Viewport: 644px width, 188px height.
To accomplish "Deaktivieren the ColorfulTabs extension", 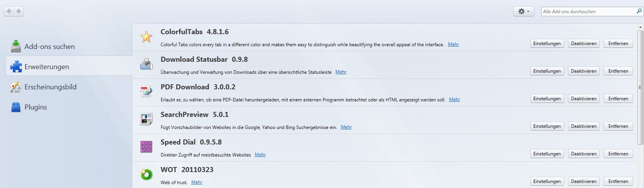I will click(584, 44).
